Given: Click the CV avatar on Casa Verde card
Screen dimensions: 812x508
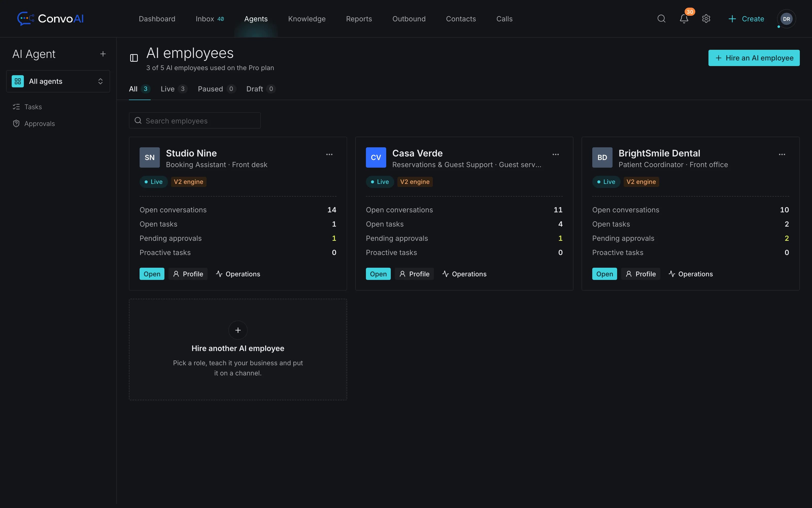Looking at the screenshot, I should coord(376,157).
